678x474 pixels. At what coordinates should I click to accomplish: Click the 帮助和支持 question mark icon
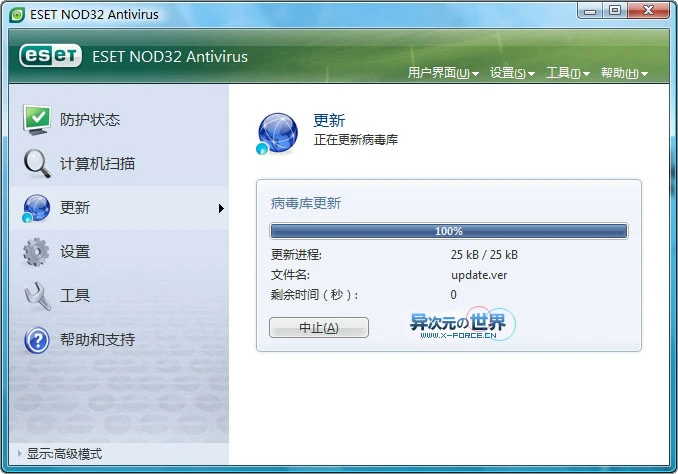37,340
